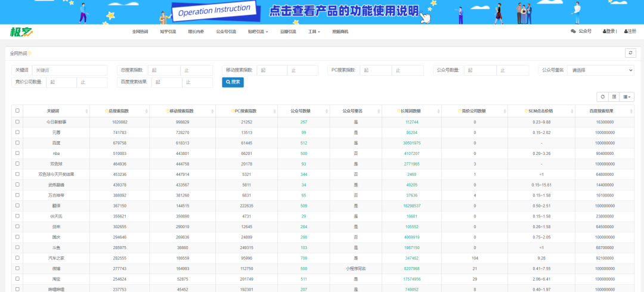Check the row checkbox for 国庆
This screenshot has width=644, height=292.
17,237
